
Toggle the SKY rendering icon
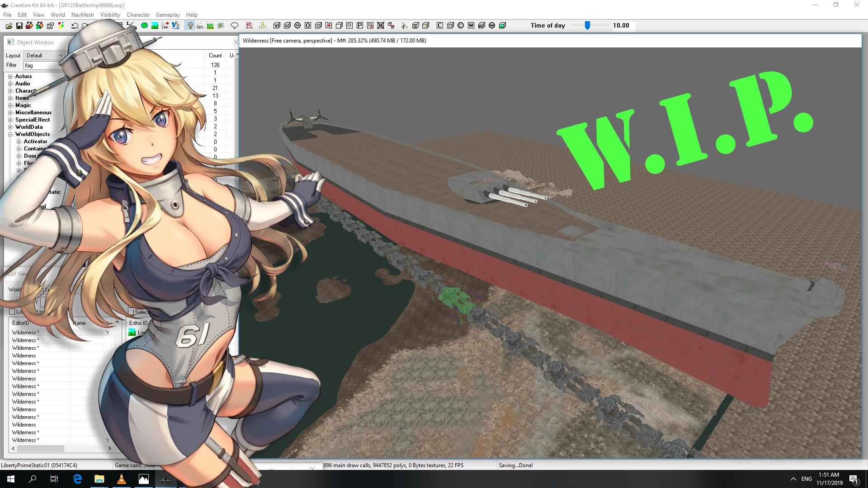coord(200,26)
